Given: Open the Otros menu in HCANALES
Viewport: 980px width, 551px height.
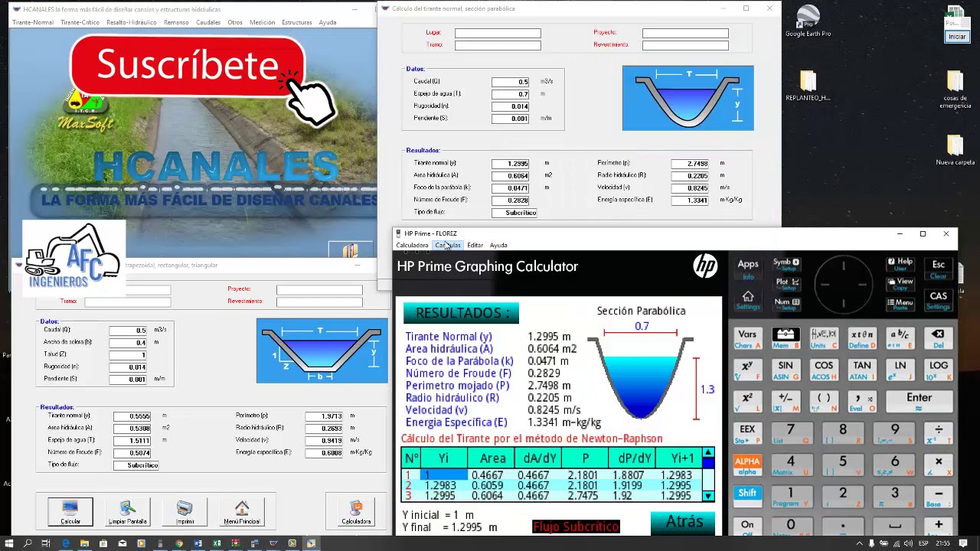Looking at the screenshot, I should pos(235,22).
